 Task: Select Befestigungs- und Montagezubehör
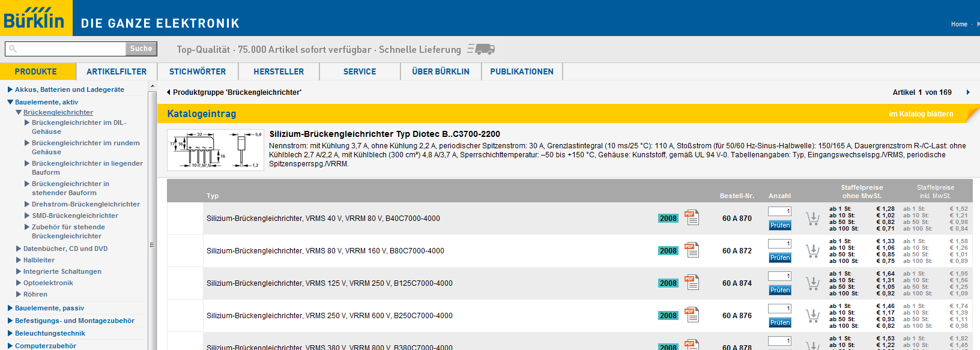[74, 321]
